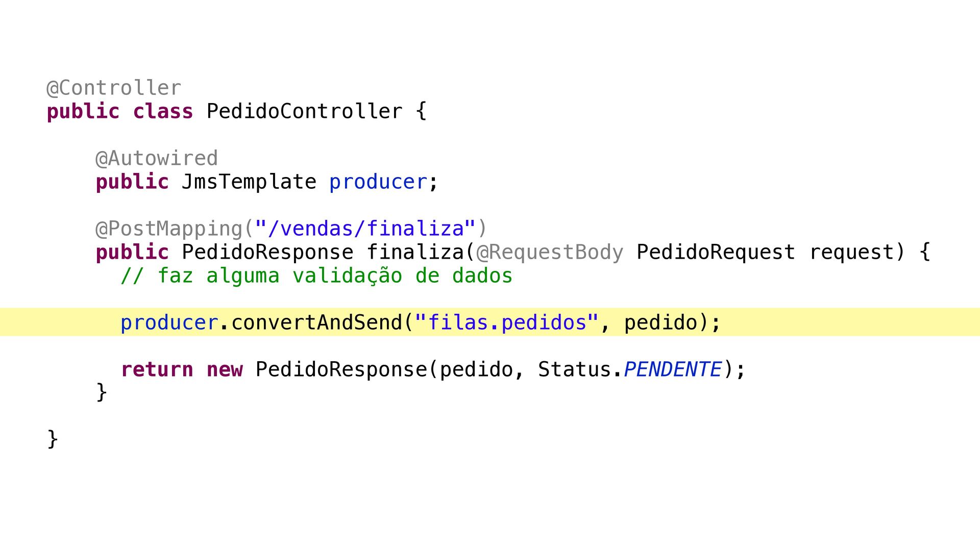Click the @RequestBody annotation

coord(550,252)
